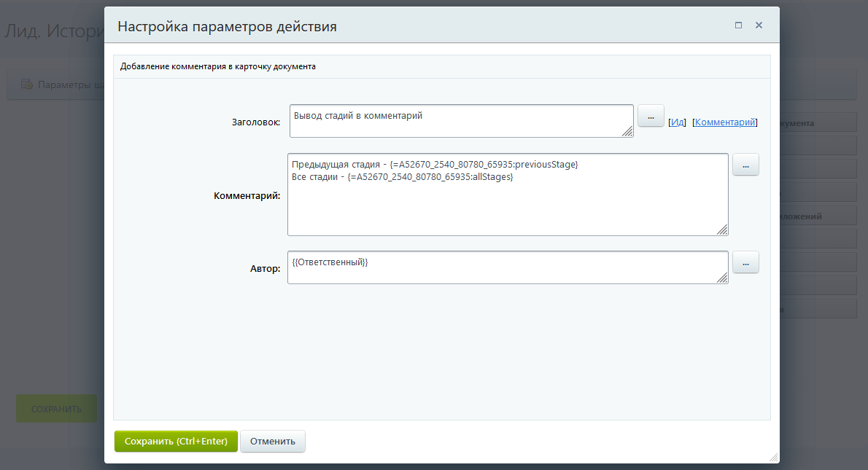Grab resize grip of Комментарий textarea
Screen dimensions: 868x470
tap(722, 230)
